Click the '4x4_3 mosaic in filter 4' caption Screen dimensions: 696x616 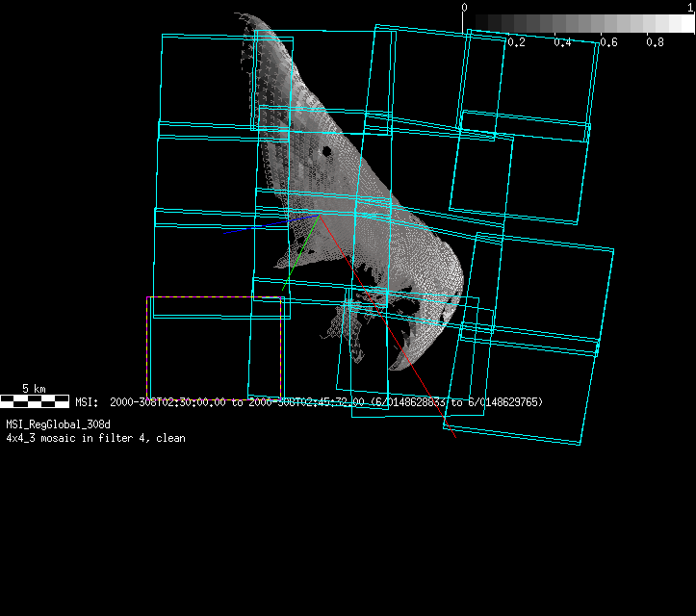(95, 438)
